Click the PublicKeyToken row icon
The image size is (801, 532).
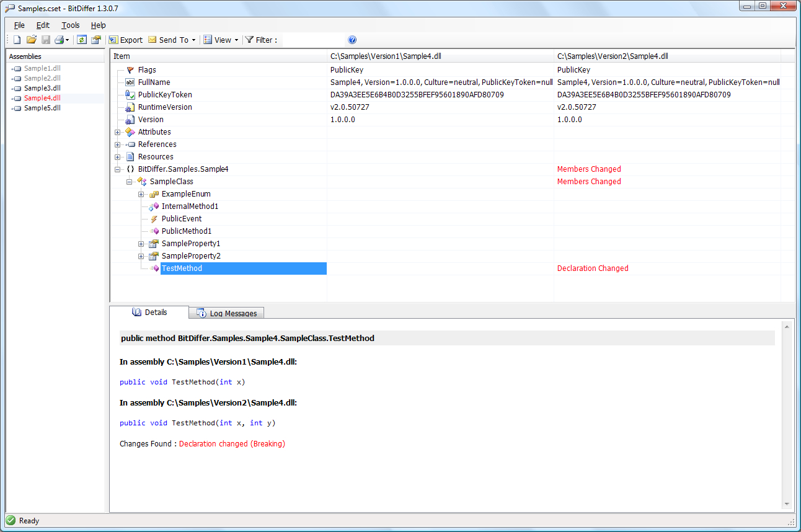pos(130,95)
